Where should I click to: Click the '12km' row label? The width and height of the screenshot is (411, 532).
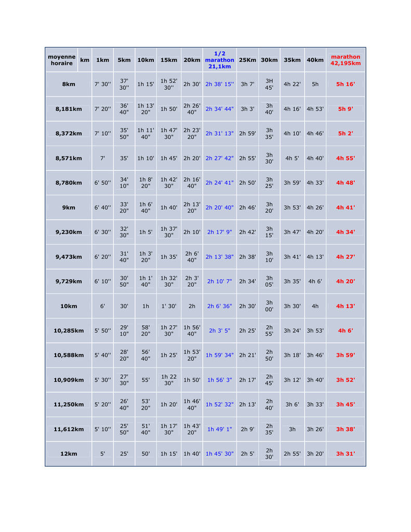[x=69, y=454]
